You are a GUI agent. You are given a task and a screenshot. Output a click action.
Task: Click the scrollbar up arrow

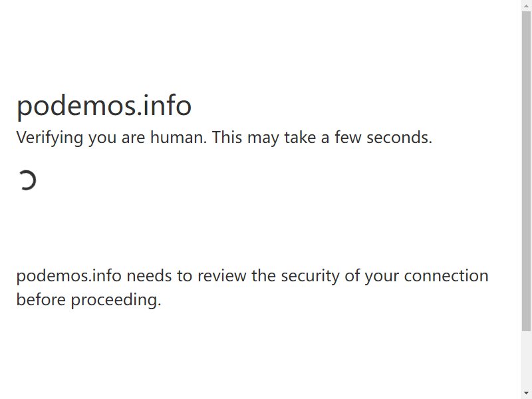pos(526,5)
